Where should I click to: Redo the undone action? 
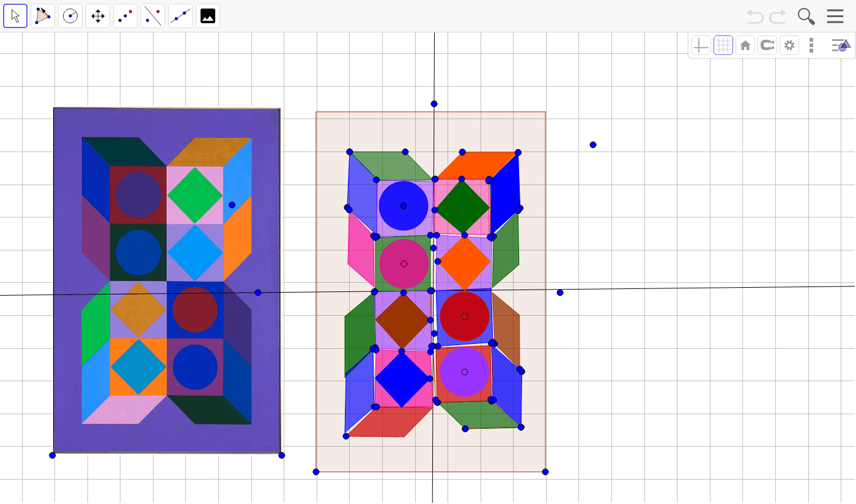click(778, 16)
